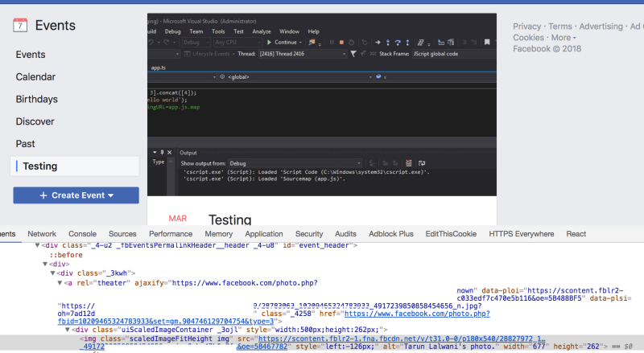Select the app.ts tab in Visual Studio image
The height and width of the screenshot is (353, 644).
pyautogui.click(x=158, y=68)
